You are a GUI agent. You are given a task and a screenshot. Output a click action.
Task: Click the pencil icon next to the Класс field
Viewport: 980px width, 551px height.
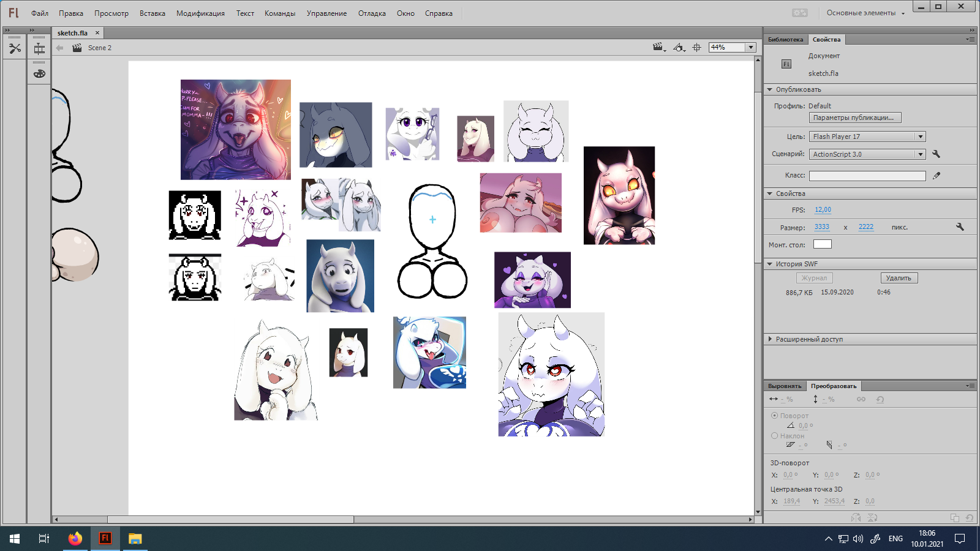(937, 176)
